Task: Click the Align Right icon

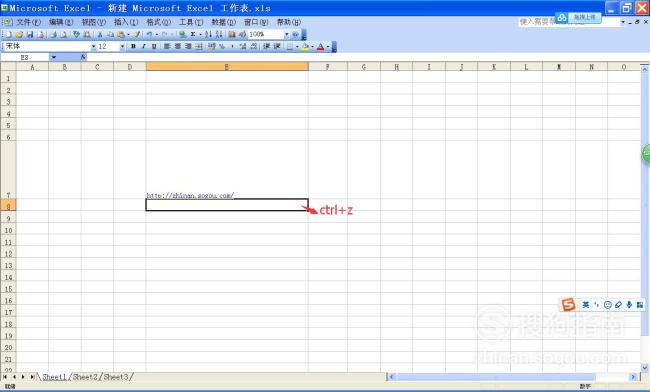Action: [x=188, y=46]
